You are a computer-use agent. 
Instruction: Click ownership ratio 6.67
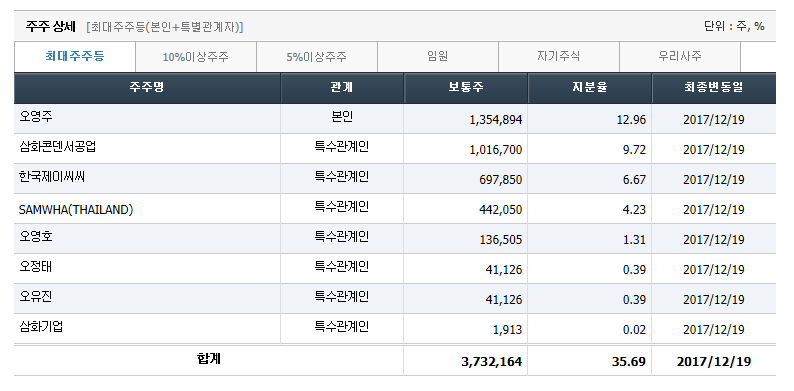(634, 180)
